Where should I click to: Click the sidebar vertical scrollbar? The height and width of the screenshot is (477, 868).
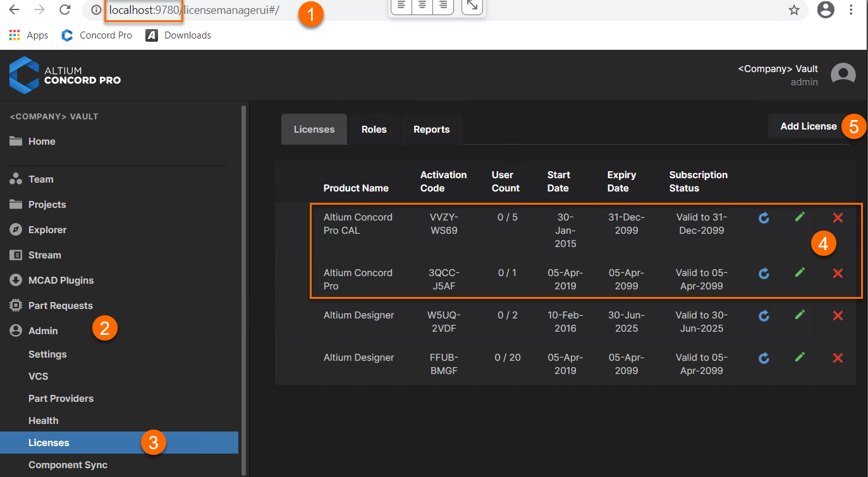tap(244, 284)
